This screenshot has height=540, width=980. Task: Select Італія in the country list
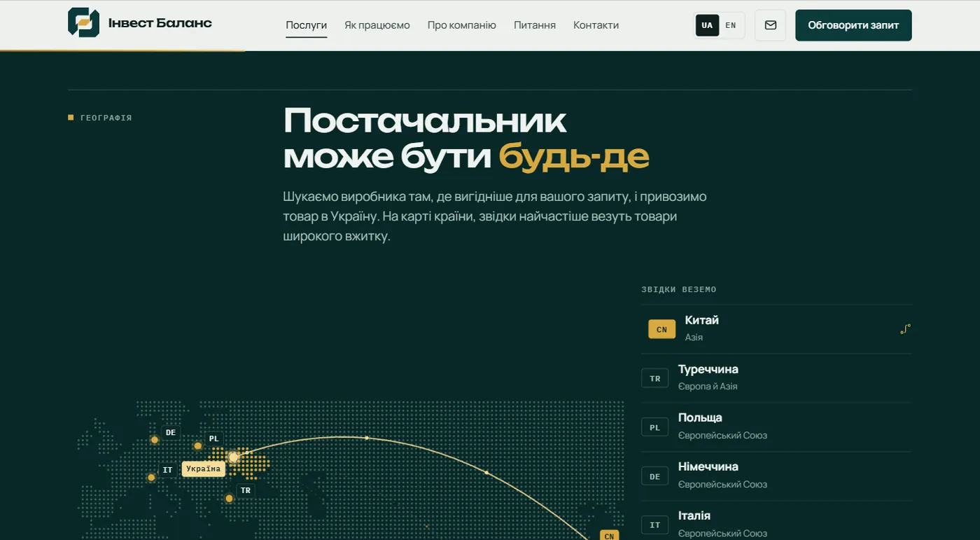[x=777, y=521]
